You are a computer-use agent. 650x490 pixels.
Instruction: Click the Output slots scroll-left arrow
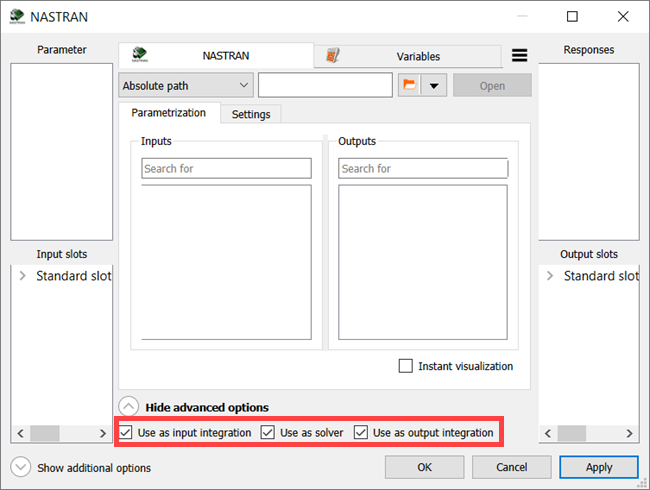point(548,434)
